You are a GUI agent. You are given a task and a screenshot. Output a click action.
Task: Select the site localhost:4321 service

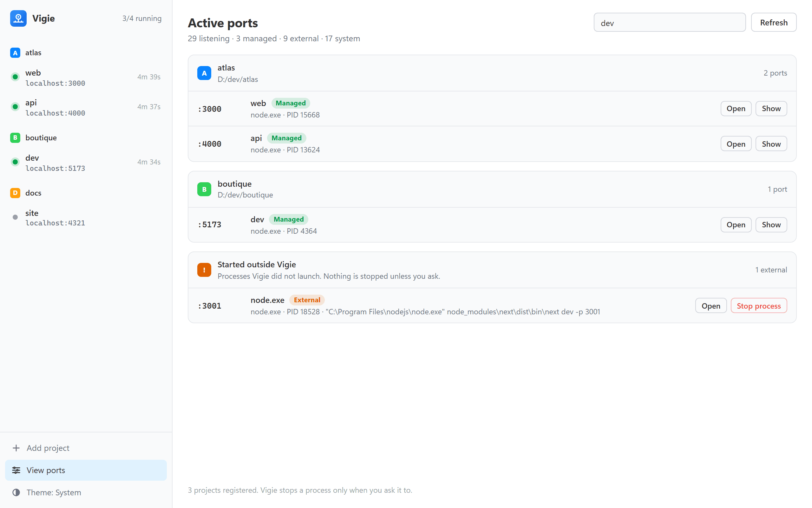86,218
